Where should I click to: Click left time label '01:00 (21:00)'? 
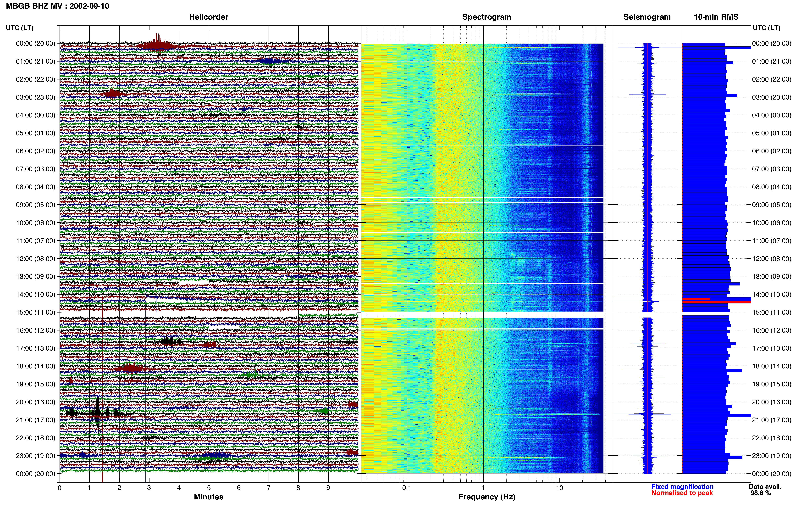click(36, 61)
